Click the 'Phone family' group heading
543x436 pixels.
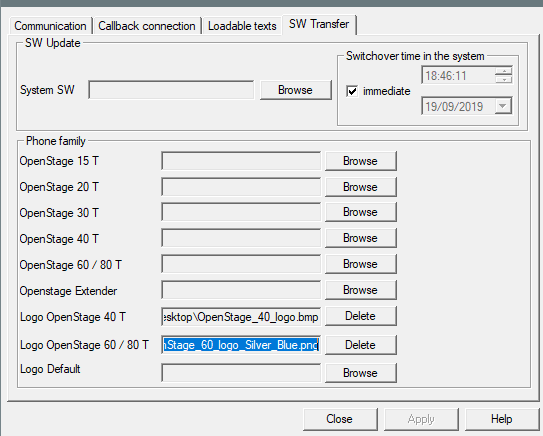tap(56, 141)
